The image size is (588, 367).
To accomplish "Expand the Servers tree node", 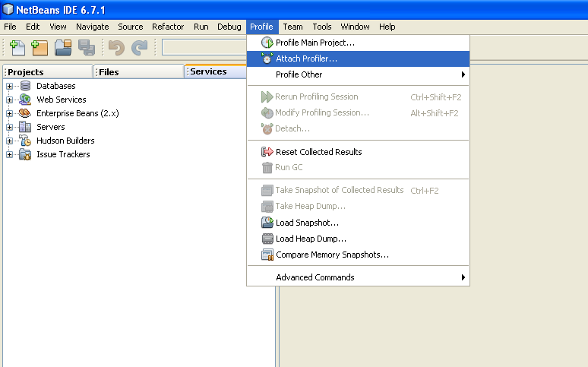I will coord(9,127).
